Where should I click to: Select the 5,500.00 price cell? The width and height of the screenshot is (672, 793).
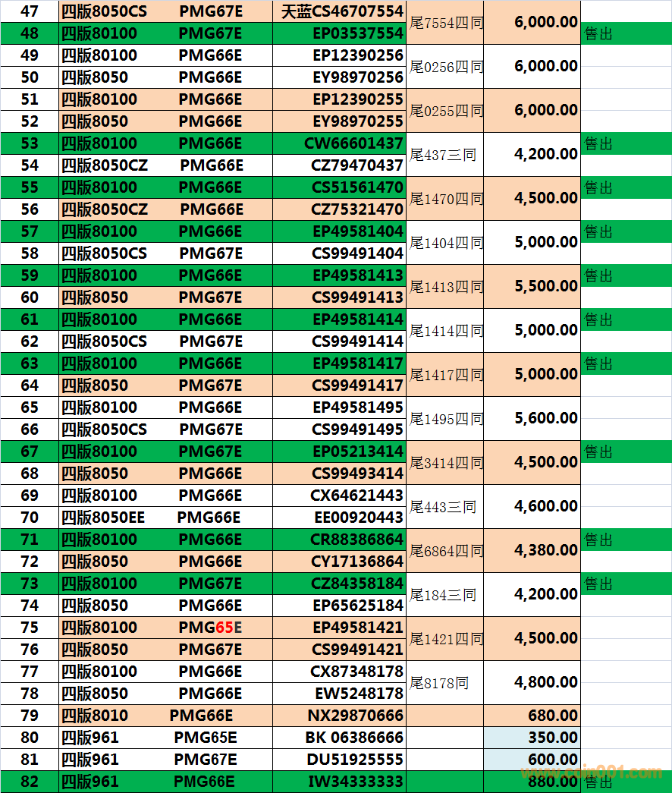532,286
